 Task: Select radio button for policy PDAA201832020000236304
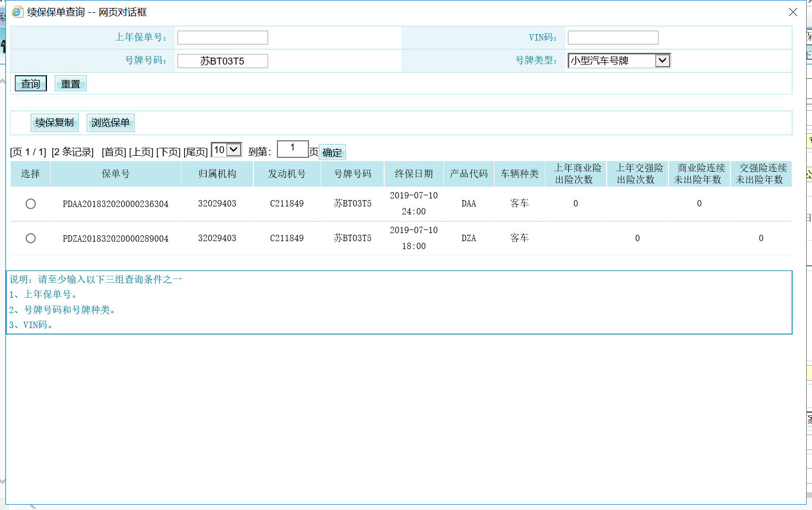[x=31, y=204]
